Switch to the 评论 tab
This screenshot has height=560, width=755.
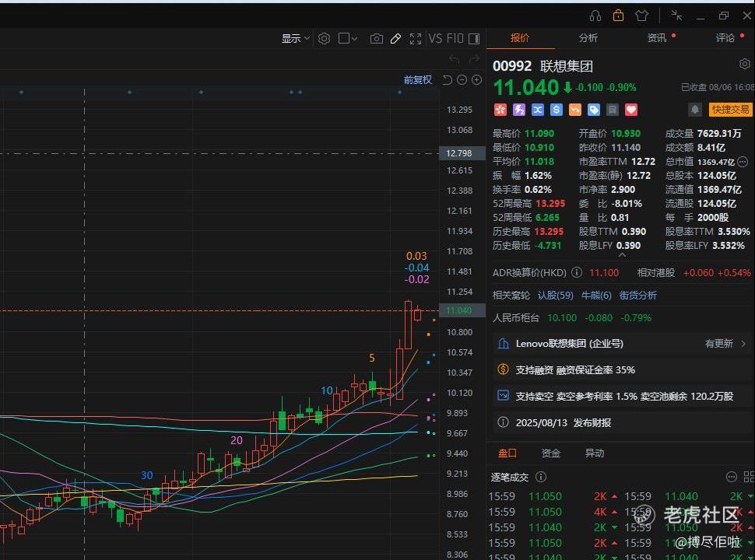point(725,38)
